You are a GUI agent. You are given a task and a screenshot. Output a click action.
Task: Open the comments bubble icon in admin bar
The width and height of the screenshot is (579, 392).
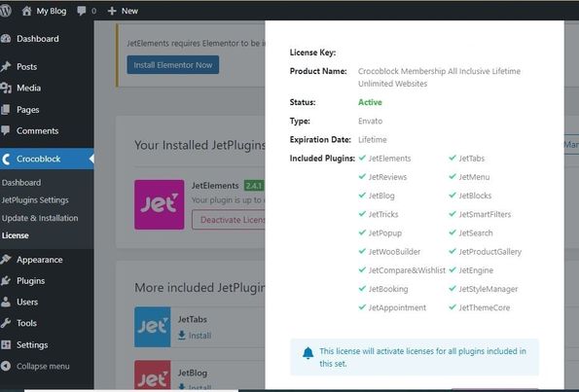click(x=81, y=11)
